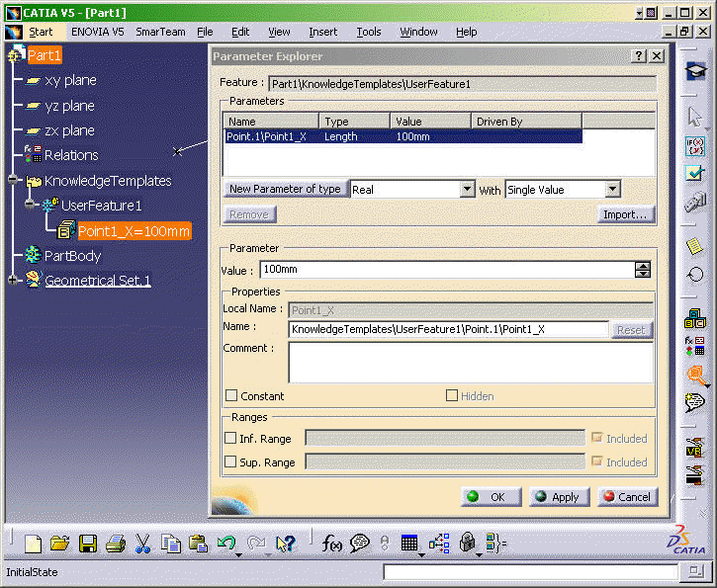Open dropdown arrow beside the Design Table icon
The height and width of the screenshot is (588, 717).
[421, 555]
